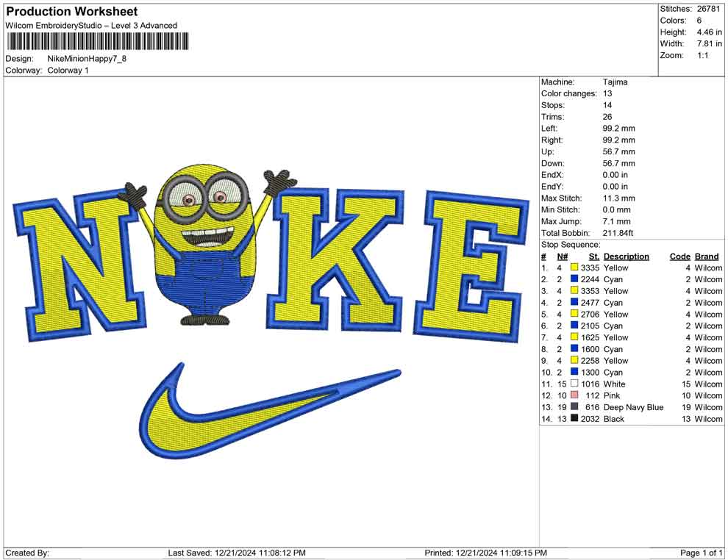This screenshot has height=560, width=728.
Task: Select the 'Total Bobbin:' label
Action: click(x=565, y=233)
